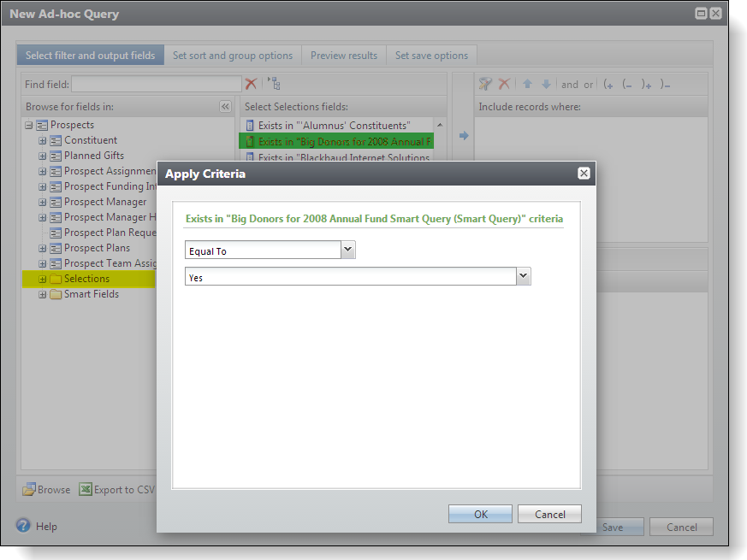Expand the Smart Fields folder
Image resolution: width=747 pixels, height=560 pixels.
(x=43, y=294)
